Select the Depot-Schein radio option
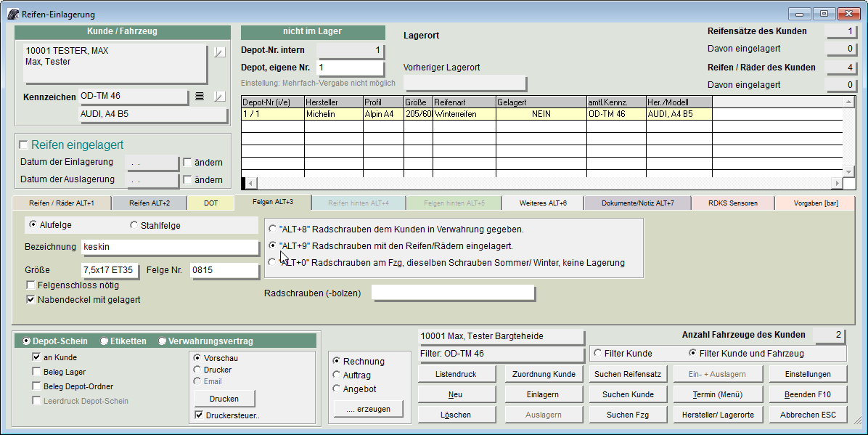868x435 pixels. (26, 341)
